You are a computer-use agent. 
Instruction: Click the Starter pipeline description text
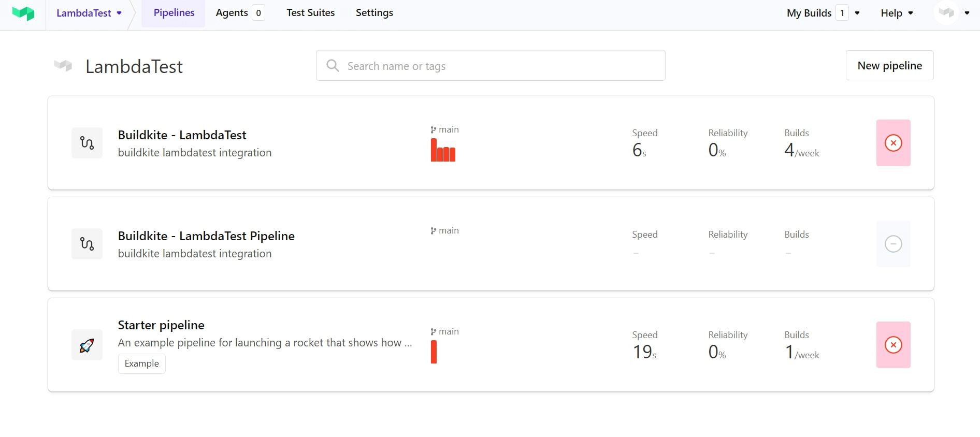point(265,343)
